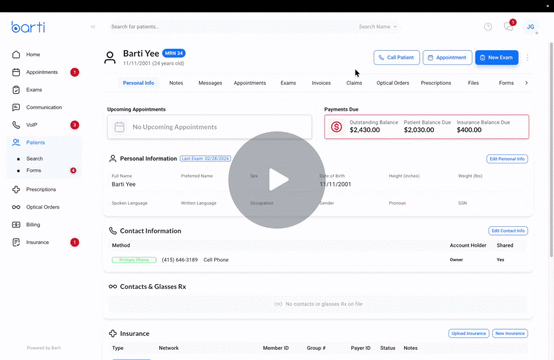
Task: Open the VoIP phone icon in sidebar
Action: (16, 125)
